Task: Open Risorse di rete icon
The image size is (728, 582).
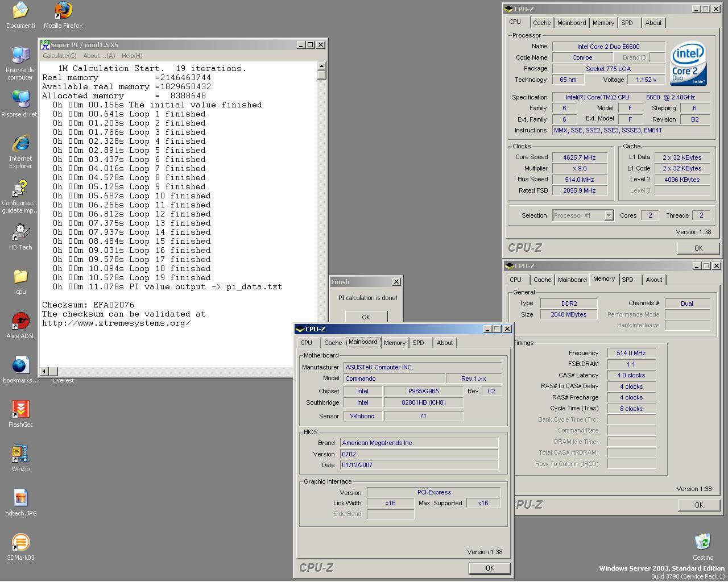Action: coord(20,103)
